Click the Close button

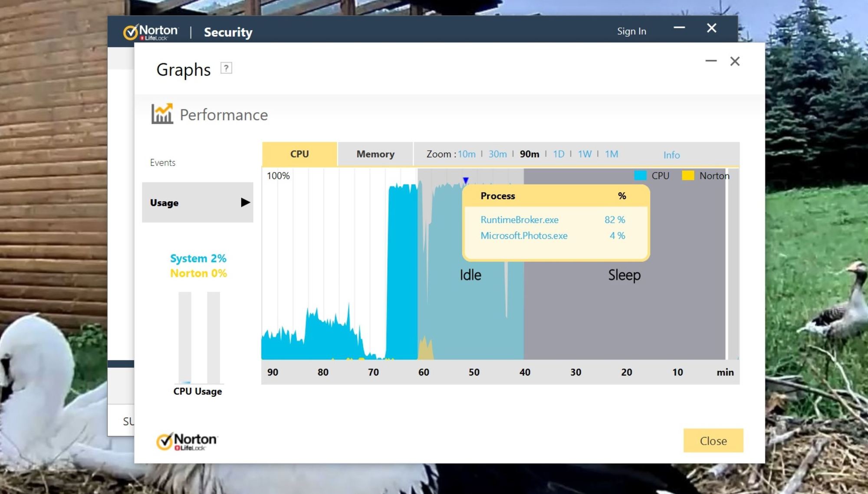coord(713,441)
